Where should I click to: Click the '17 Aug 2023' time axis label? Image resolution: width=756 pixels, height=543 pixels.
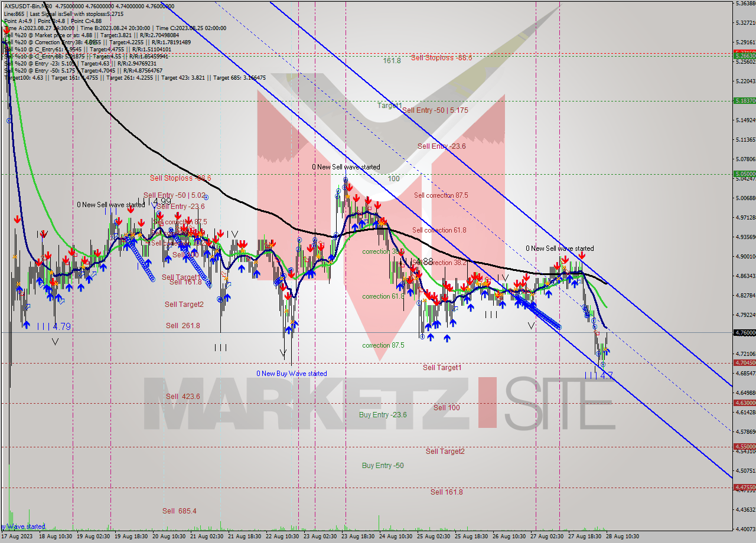(18, 537)
